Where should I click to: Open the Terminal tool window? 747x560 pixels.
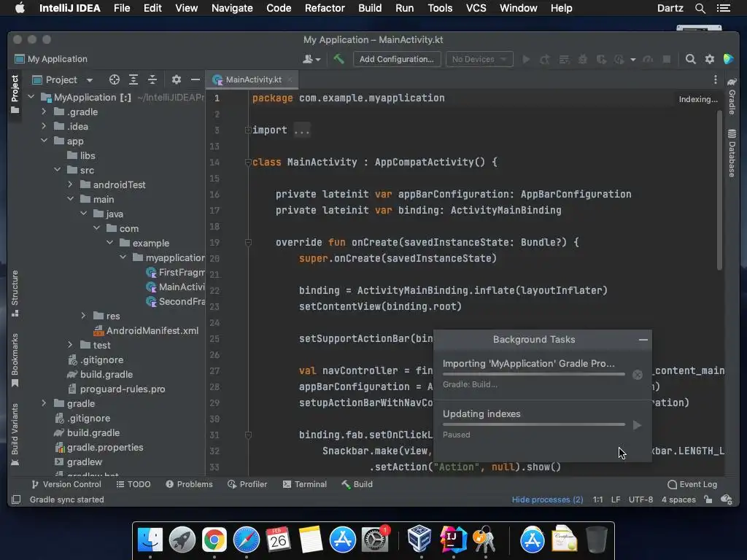pos(305,484)
